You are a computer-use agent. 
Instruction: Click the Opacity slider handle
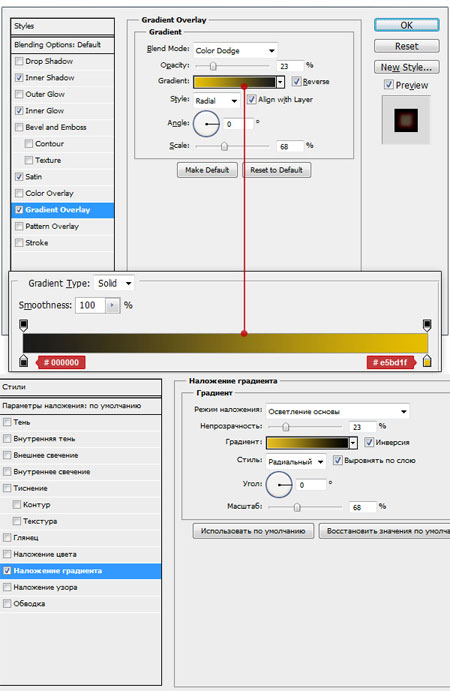213,66
